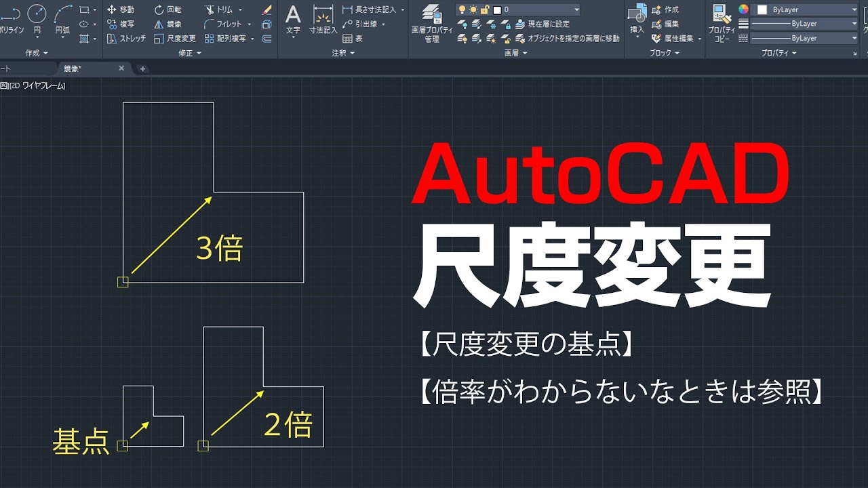The width and height of the screenshot is (868, 488).
Task: Select the Arc (円弧) tool
Action: pos(62,19)
